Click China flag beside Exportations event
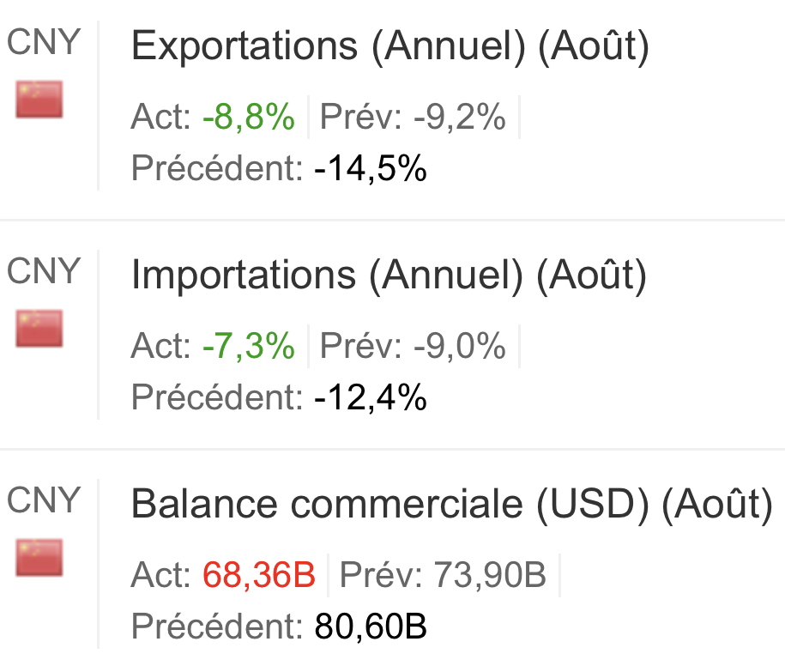 [39, 100]
